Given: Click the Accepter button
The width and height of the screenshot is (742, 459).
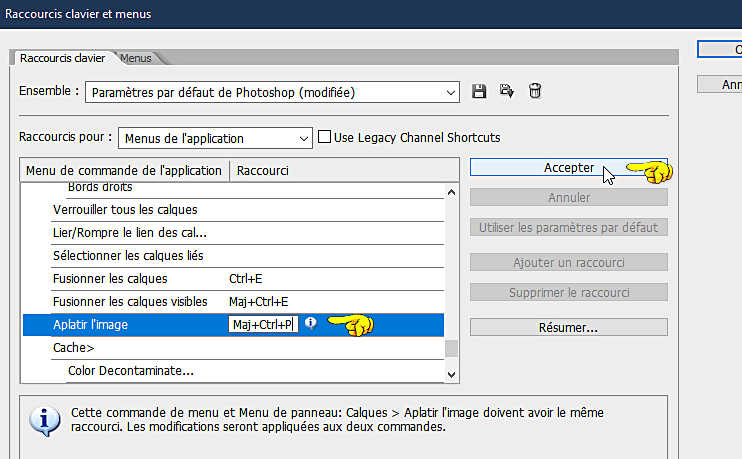Looking at the screenshot, I should coord(568,168).
